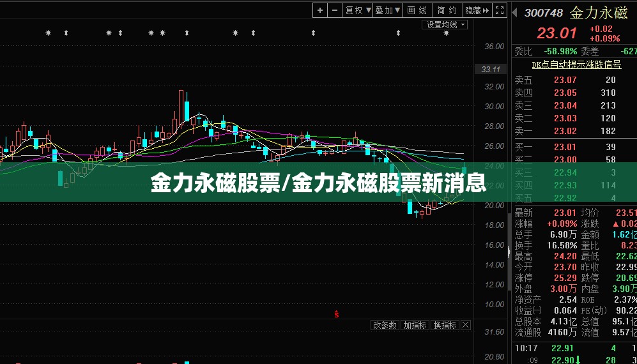The width and height of the screenshot is (637, 364).
Task: Click the 昨收 value 22.99
Action: 626,267
